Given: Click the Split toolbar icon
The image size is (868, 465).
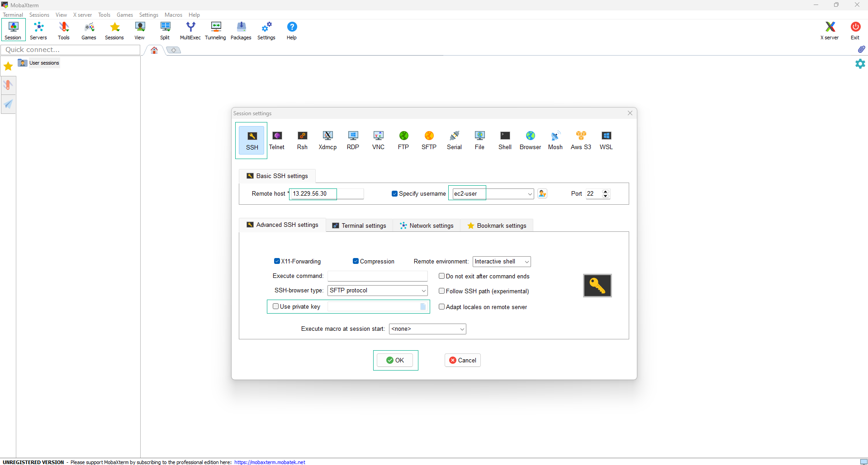Looking at the screenshot, I should [x=165, y=30].
